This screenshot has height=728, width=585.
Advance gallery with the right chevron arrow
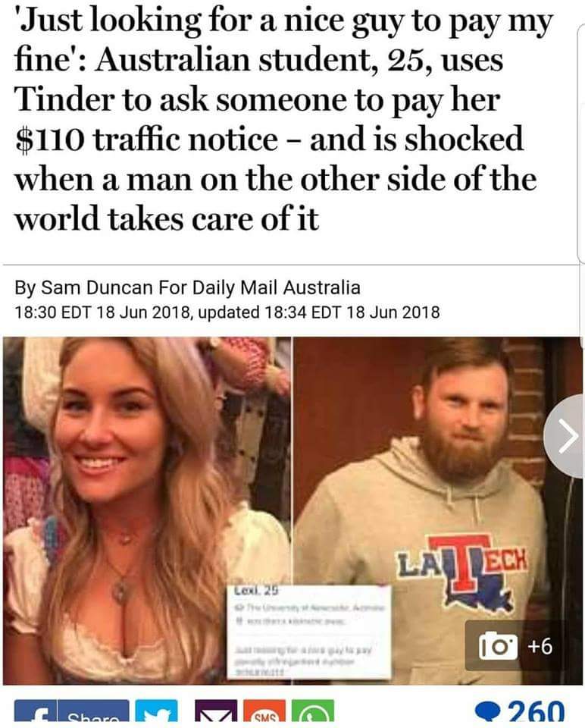click(567, 436)
